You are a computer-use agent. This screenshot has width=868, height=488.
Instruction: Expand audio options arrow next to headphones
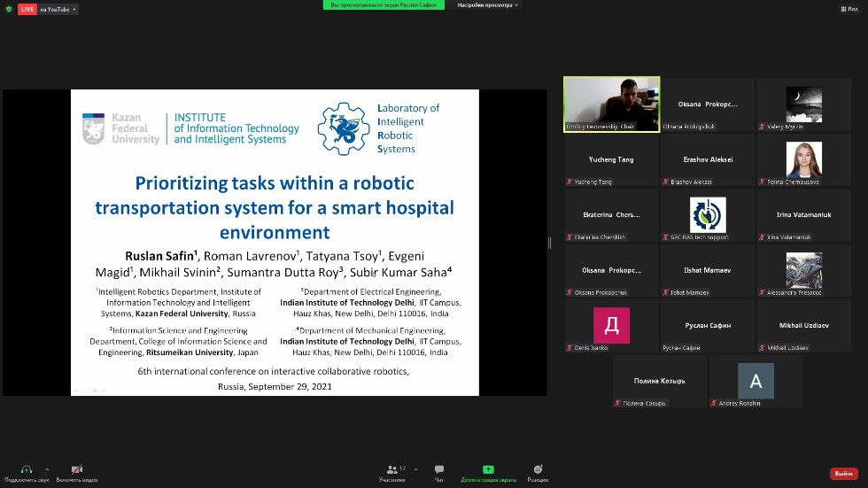click(x=47, y=469)
